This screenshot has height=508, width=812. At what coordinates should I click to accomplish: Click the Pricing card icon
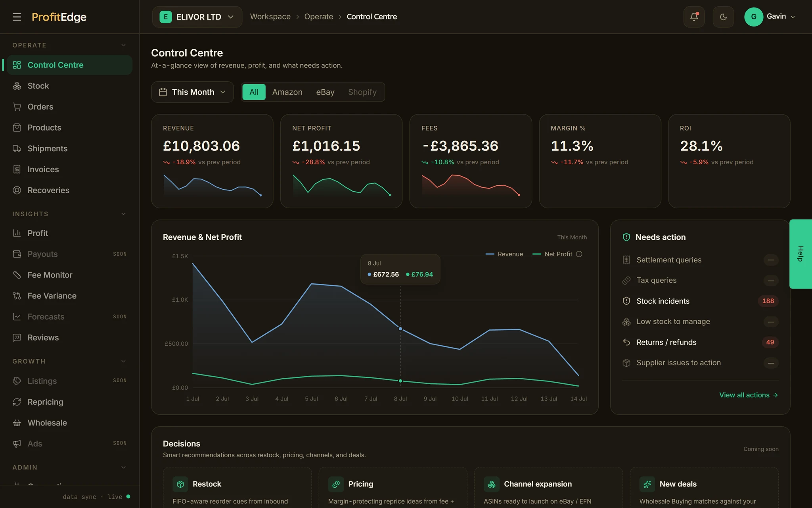pyautogui.click(x=336, y=484)
